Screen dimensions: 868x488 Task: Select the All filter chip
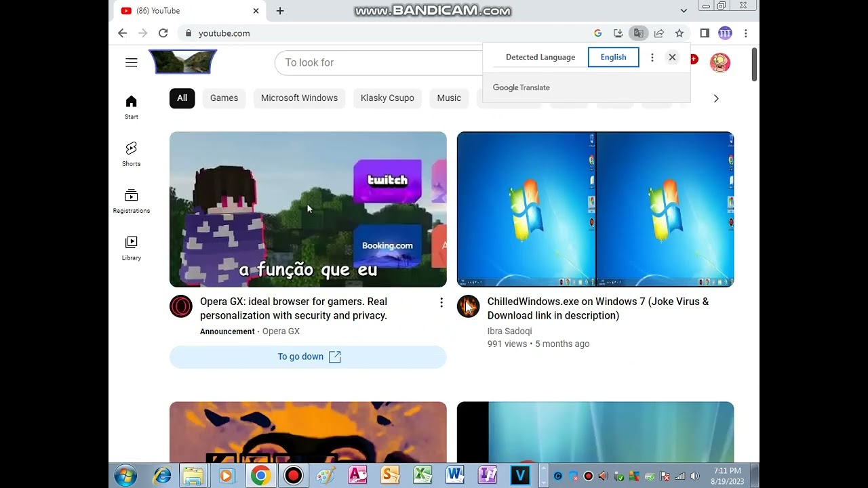[x=182, y=98]
